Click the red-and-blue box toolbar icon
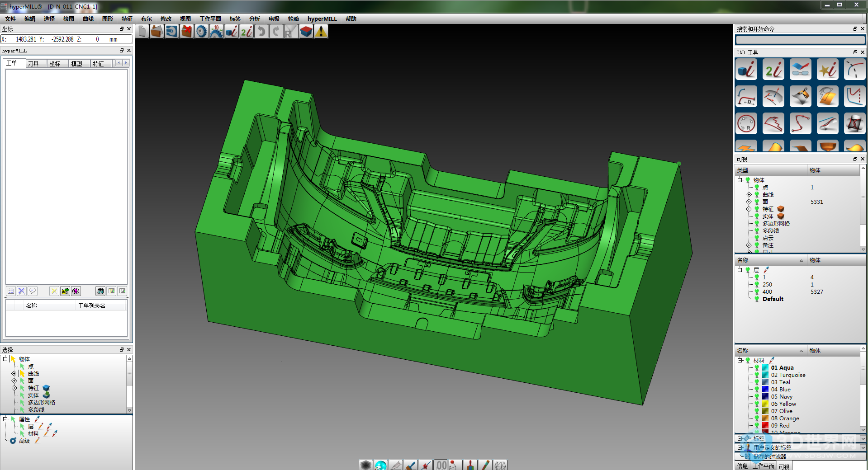This screenshot has width=868, height=470. click(x=306, y=31)
